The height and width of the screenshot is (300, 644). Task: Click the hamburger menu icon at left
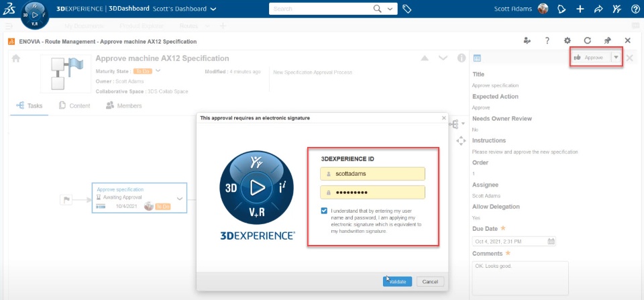(8, 26)
